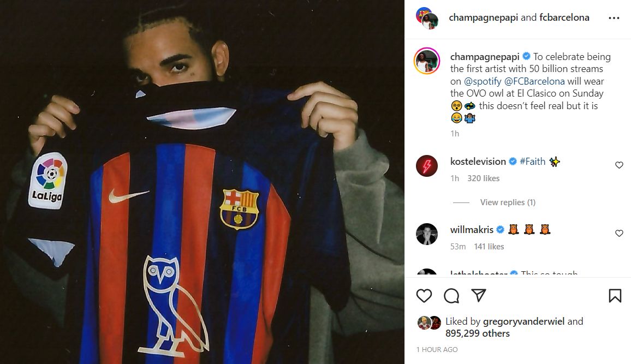Screen dimensions: 631x364
Task: Open the comments via the speech bubble icon
Action: click(450, 296)
